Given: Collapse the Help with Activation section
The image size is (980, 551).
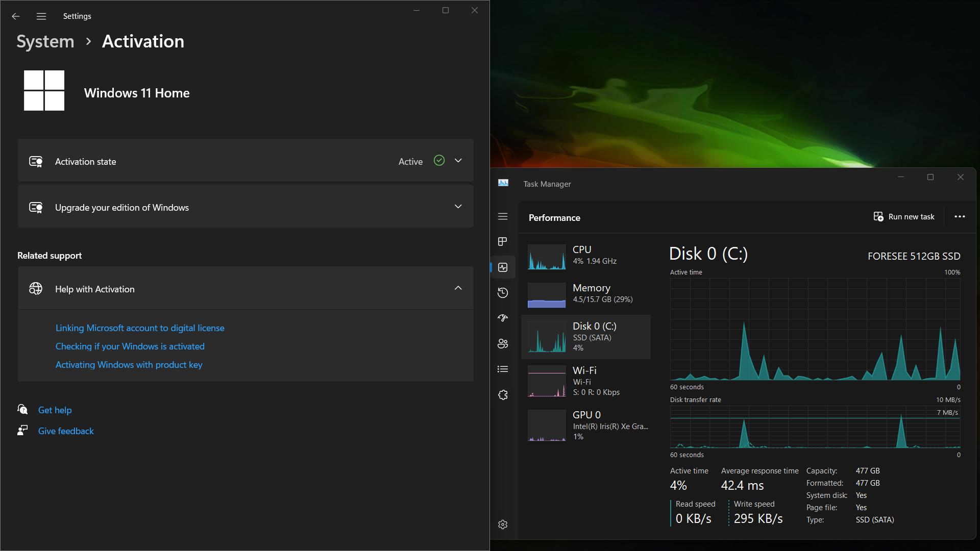Looking at the screenshot, I should point(458,288).
